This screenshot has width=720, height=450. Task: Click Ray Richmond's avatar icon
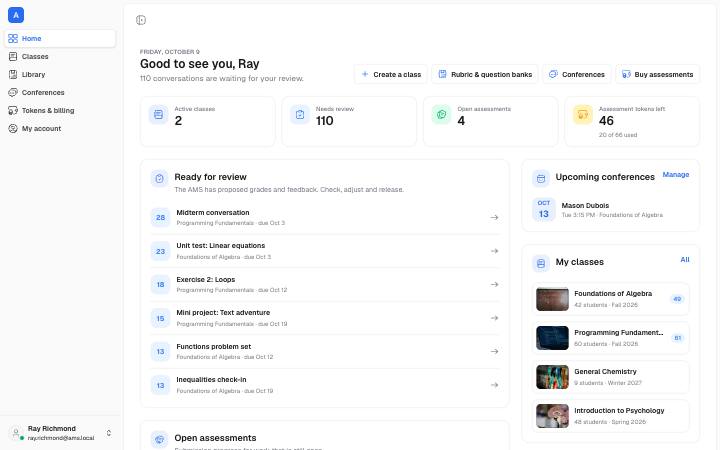(x=16, y=433)
